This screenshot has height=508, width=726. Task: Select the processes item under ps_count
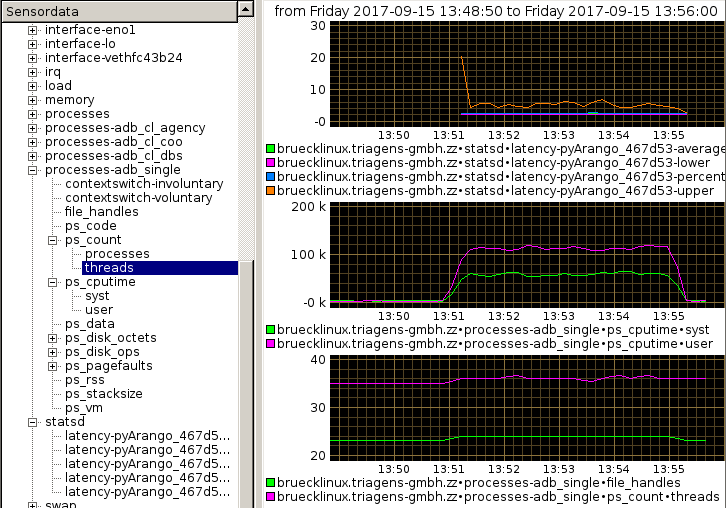[x=117, y=254]
